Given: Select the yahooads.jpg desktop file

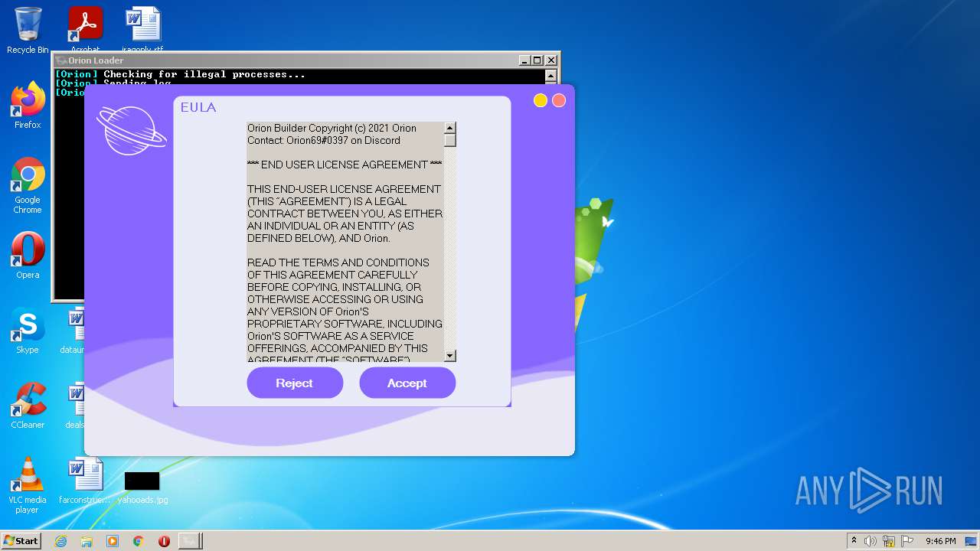Looking at the screenshot, I should tap(142, 487).
